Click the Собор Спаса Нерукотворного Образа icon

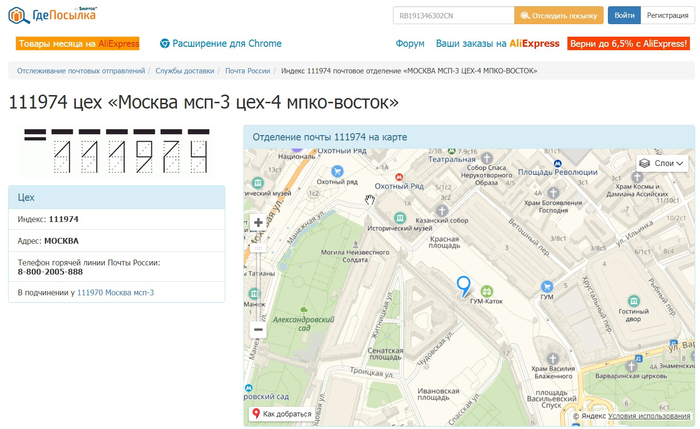[x=487, y=158]
